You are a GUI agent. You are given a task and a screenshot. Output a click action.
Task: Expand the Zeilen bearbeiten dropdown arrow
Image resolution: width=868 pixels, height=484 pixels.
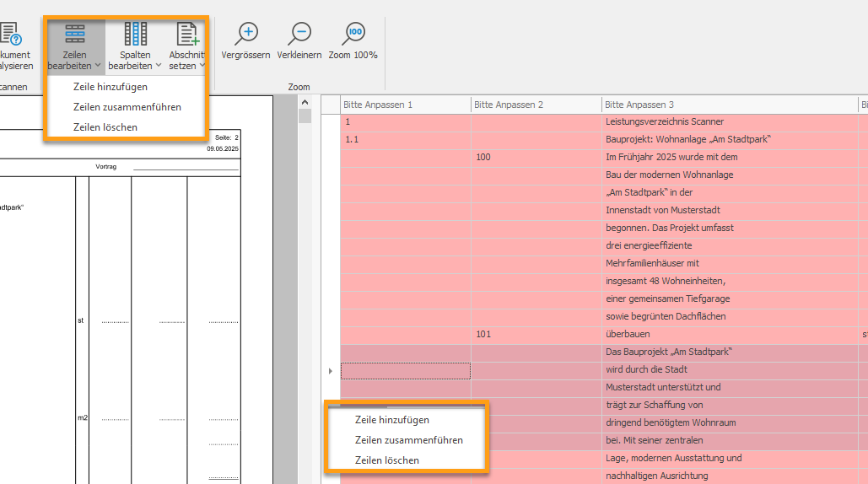98,65
